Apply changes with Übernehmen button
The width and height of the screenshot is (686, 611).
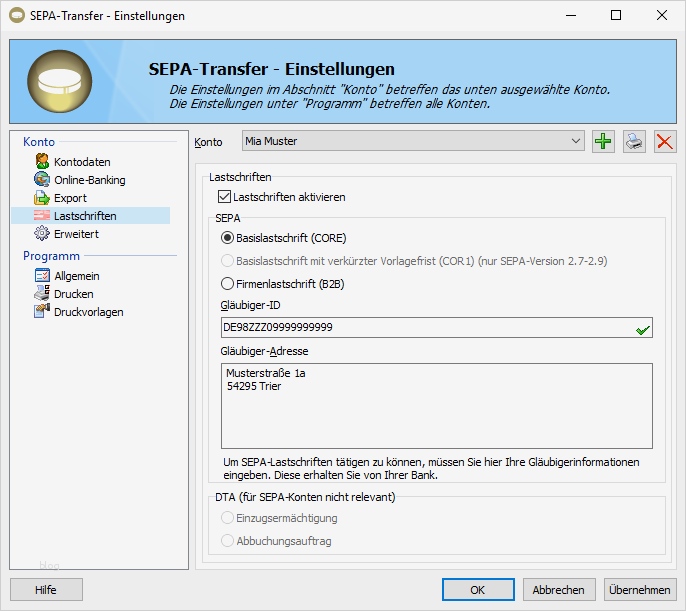(640, 590)
